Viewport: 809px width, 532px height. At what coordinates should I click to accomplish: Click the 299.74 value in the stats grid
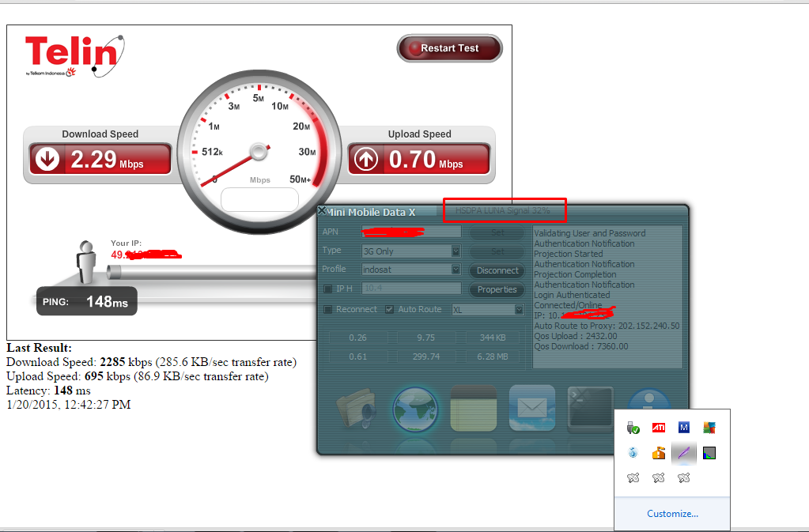pyautogui.click(x=425, y=357)
